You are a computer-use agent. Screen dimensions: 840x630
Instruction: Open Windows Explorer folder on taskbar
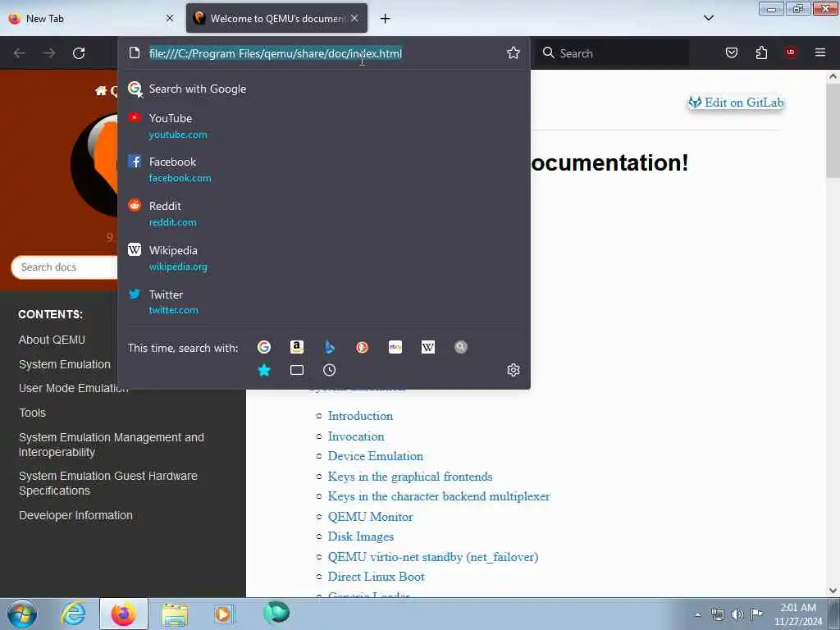pyautogui.click(x=175, y=614)
